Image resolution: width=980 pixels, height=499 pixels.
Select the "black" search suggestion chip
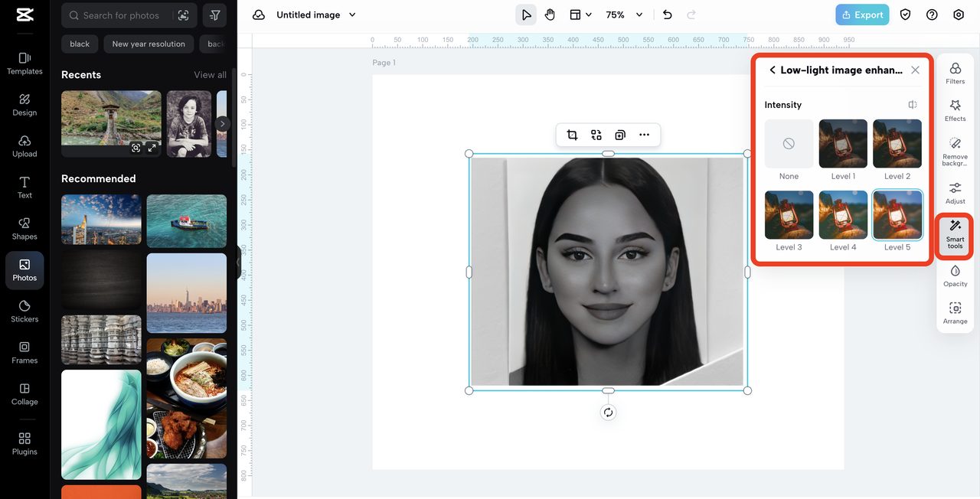click(x=80, y=44)
